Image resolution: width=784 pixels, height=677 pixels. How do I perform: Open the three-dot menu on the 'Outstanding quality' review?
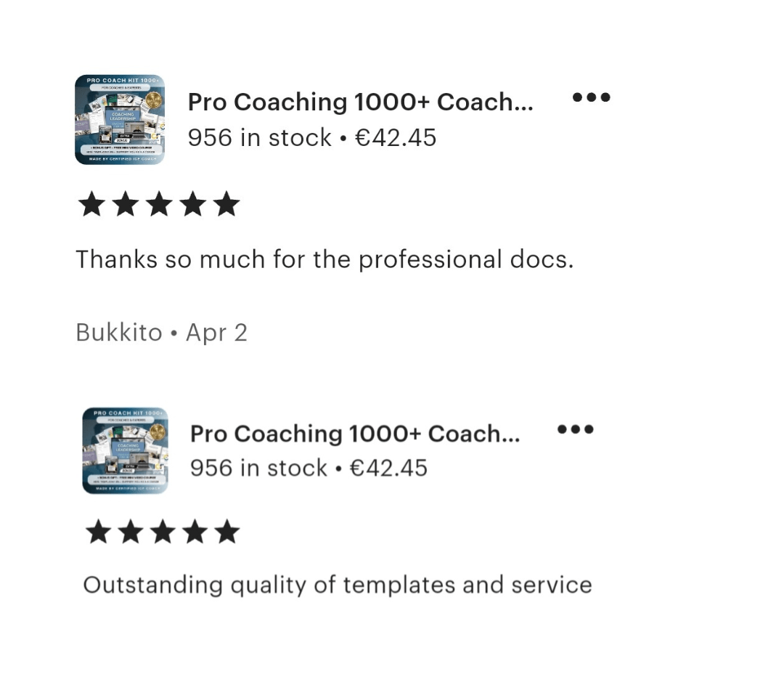pos(576,429)
